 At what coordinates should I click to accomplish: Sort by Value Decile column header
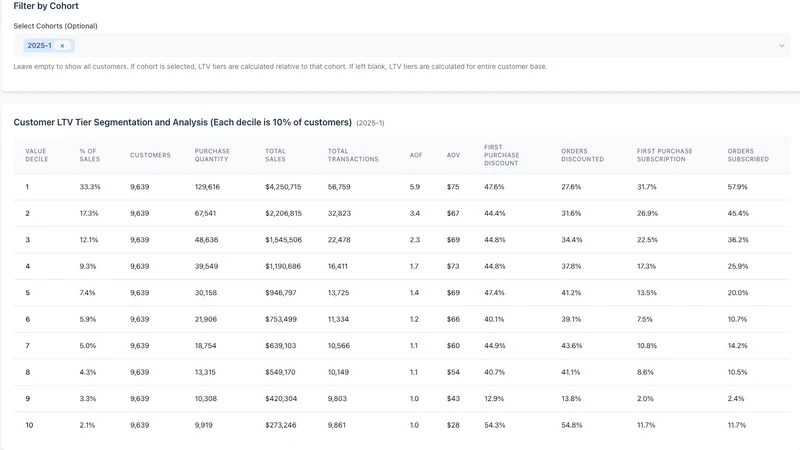37,155
